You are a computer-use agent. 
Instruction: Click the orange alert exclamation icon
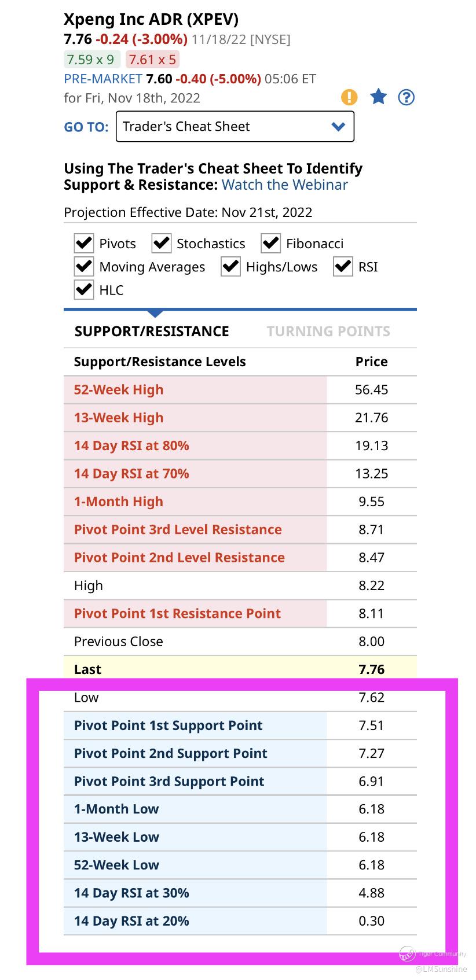pyautogui.click(x=349, y=97)
